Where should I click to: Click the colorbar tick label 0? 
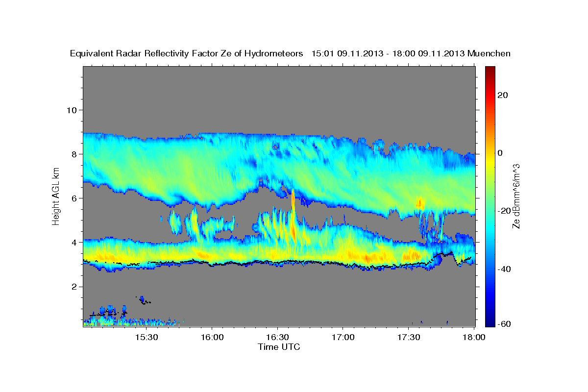click(x=500, y=153)
